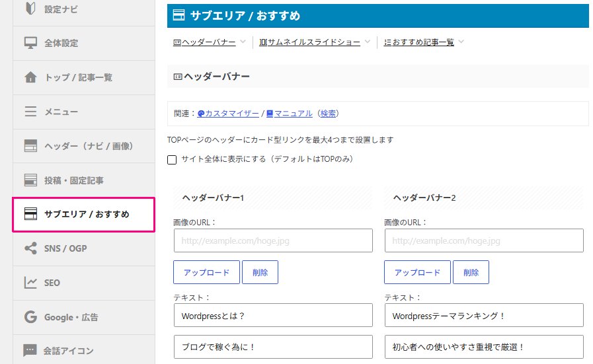Image resolution: width=593 pixels, height=364 pixels.
Task: Expand the サムネイルスライドショー anchor chevron
Action: click(367, 42)
